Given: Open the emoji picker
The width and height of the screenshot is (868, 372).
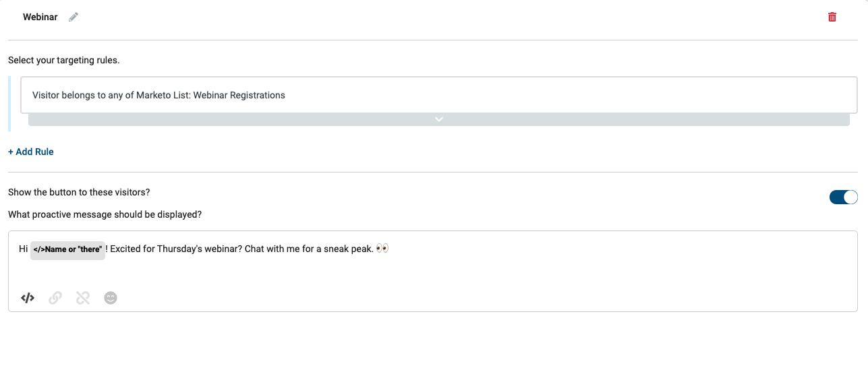Looking at the screenshot, I should pyautogui.click(x=111, y=298).
